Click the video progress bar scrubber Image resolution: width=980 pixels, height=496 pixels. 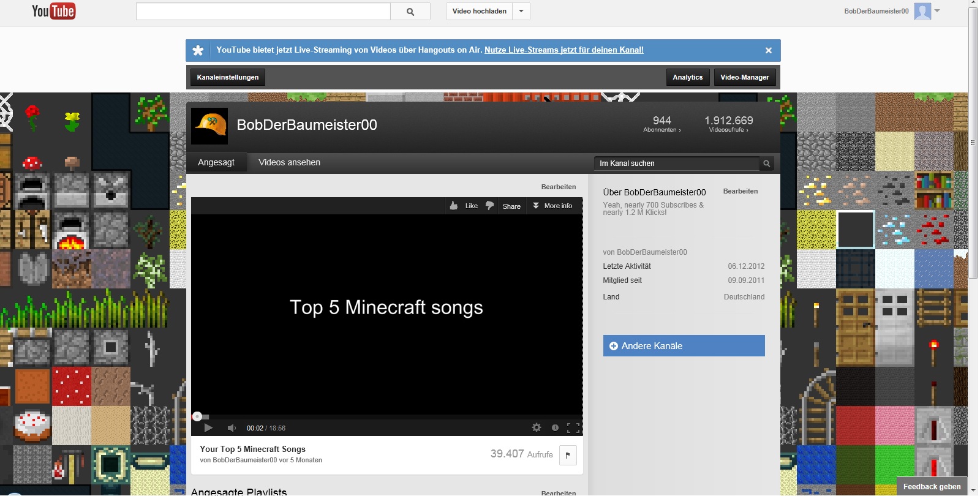click(x=197, y=416)
